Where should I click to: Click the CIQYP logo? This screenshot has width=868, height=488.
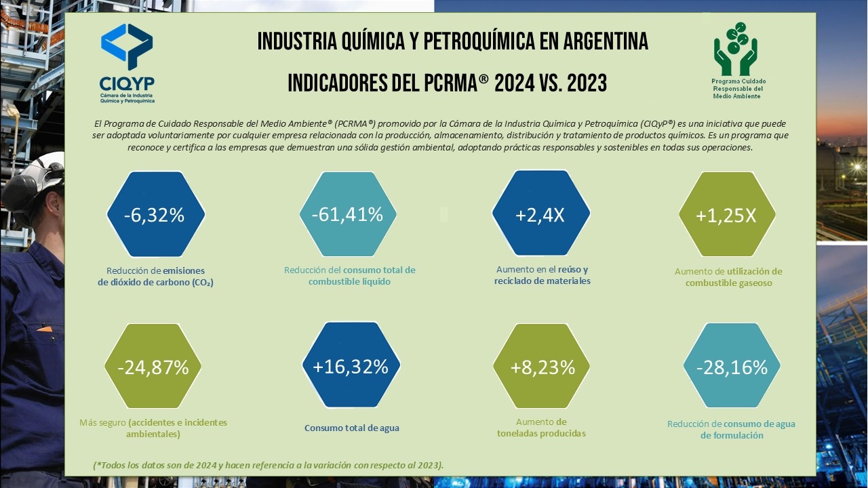[x=127, y=64]
